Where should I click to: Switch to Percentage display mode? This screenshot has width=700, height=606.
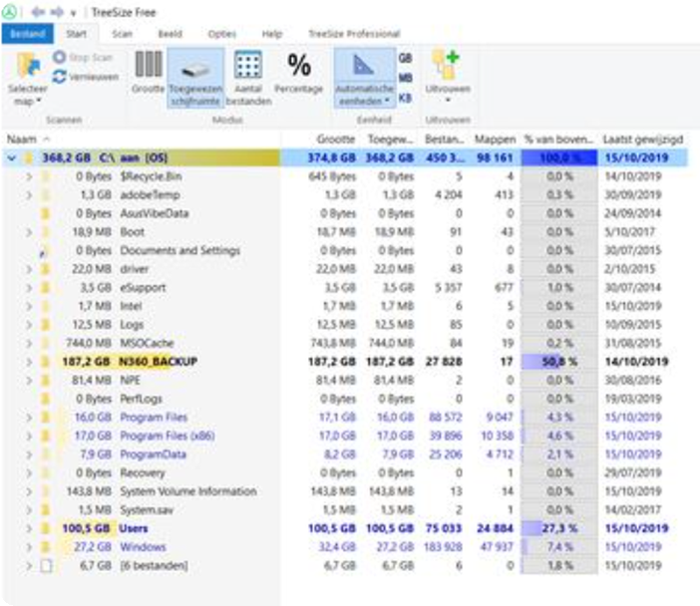coord(299,66)
